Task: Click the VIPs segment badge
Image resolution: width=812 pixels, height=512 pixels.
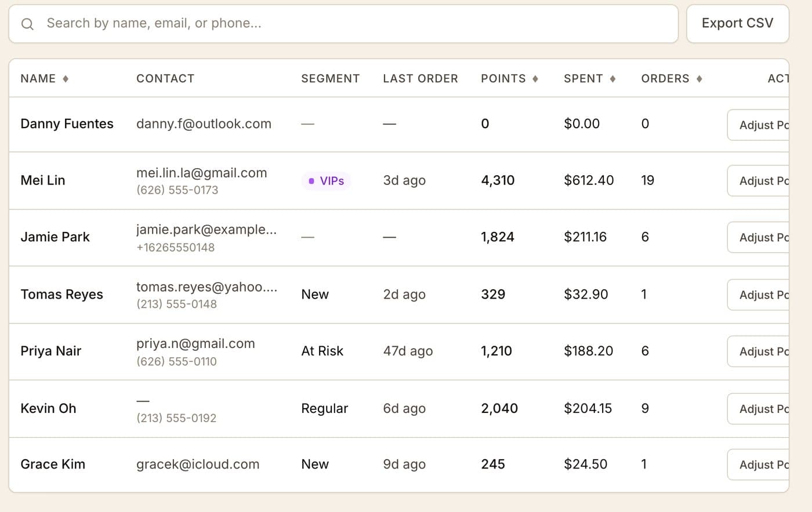Action: pos(326,181)
